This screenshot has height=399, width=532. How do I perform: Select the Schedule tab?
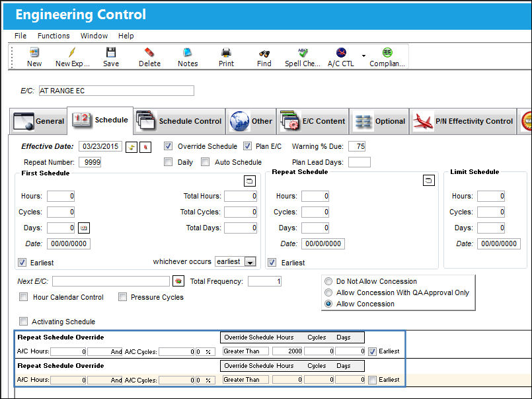(x=100, y=120)
